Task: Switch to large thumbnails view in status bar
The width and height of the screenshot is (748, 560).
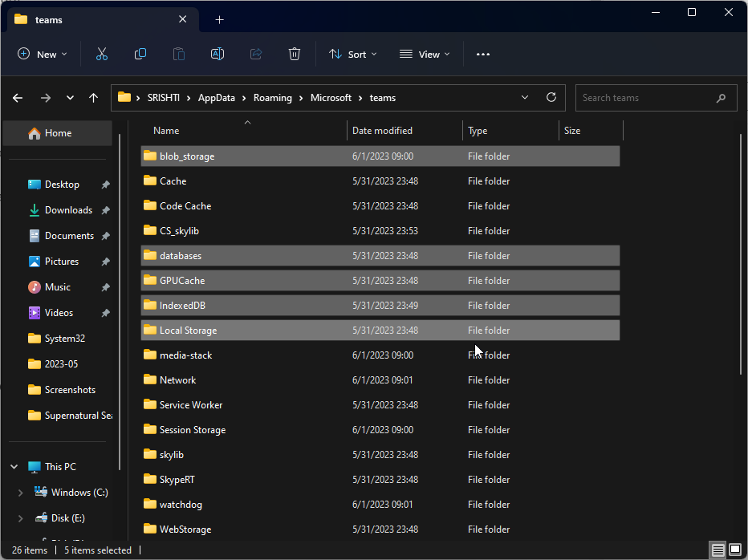Action: pyautogui.click(x=734, y=550)
